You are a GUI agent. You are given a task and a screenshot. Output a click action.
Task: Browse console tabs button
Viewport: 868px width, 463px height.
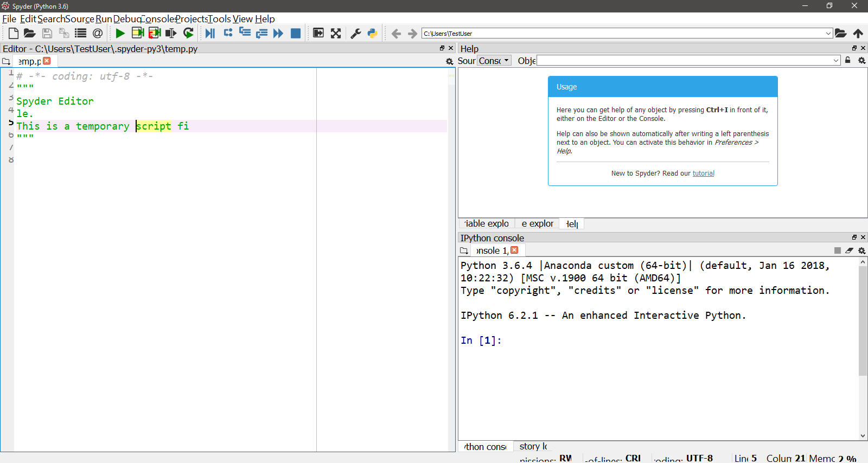coord(464,250)
